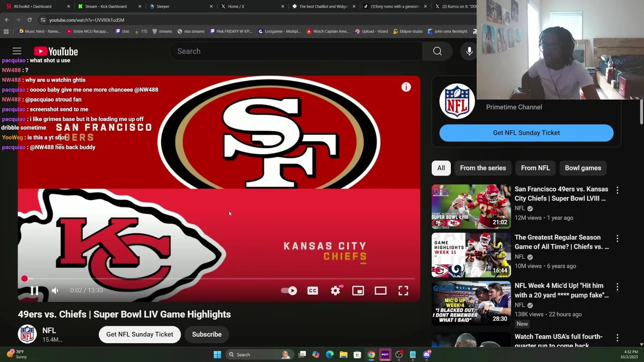The width and height of the screenshot is (644, 362).
Task: Go back with the browser back arrow
Action: [7, 20]
